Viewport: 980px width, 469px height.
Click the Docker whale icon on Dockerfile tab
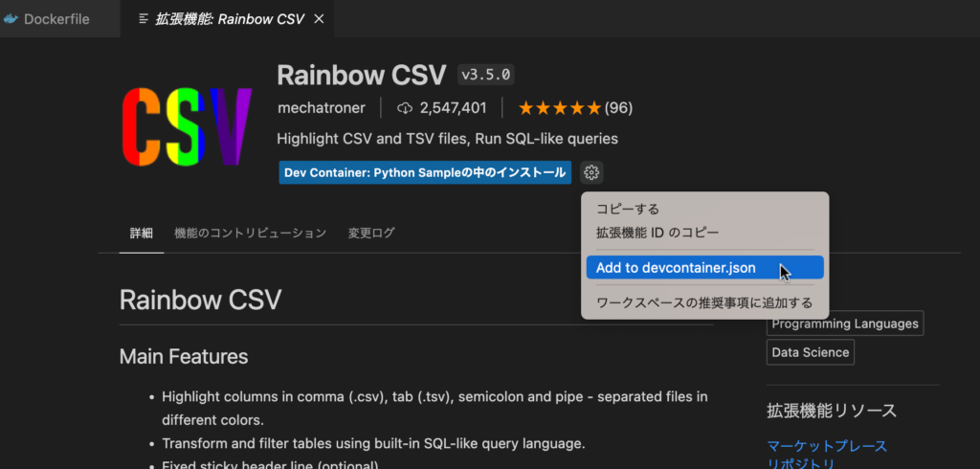click(11, 19)
